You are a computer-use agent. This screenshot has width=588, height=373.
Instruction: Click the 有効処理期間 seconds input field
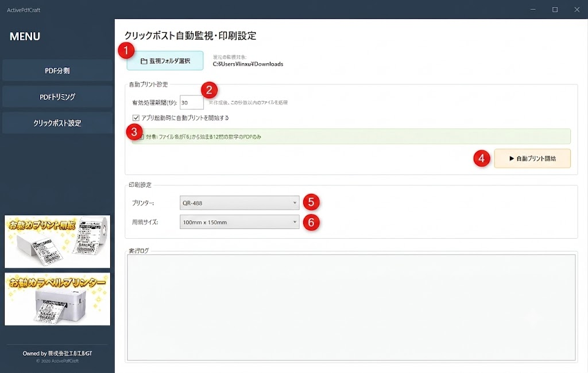pyautogui.click(x=192, y=102)
